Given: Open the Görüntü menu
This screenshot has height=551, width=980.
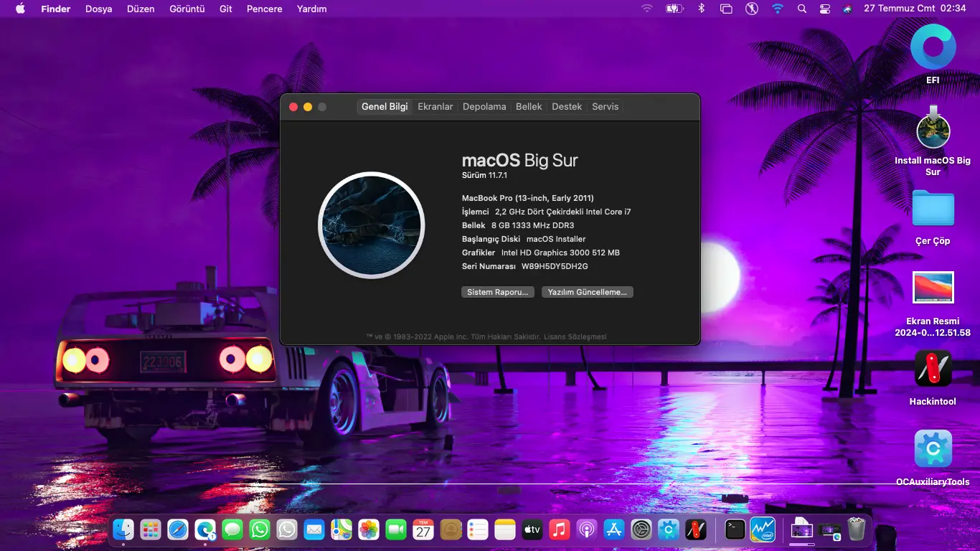Looking at the screenshot, I should 187,9.
